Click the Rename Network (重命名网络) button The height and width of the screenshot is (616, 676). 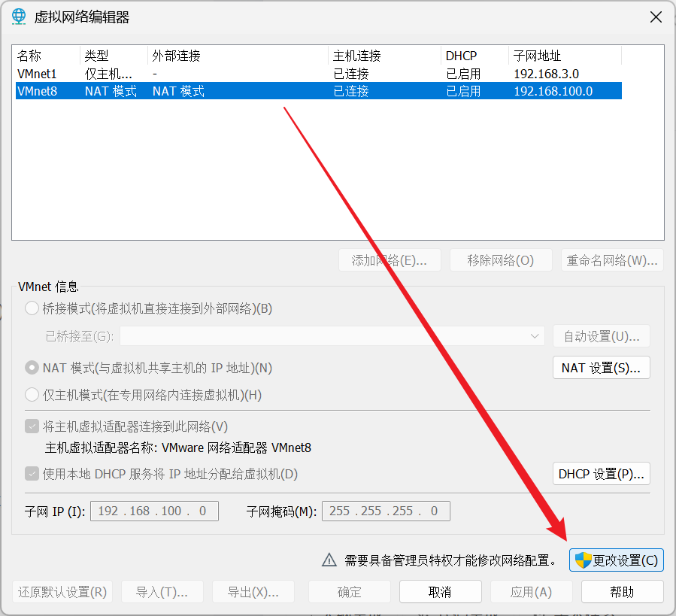pyautogui.click(x=612, y=260)
